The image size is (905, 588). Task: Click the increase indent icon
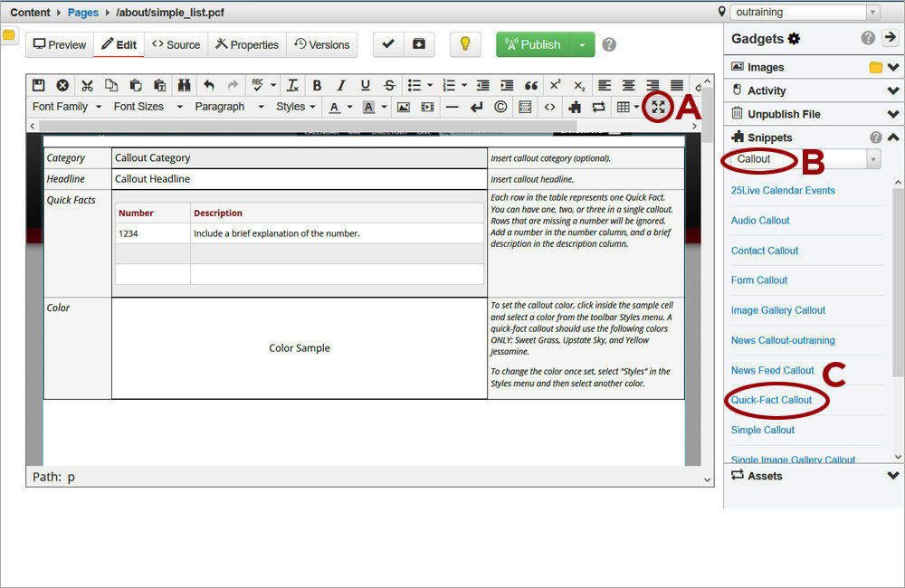click(x=508, y=85)
